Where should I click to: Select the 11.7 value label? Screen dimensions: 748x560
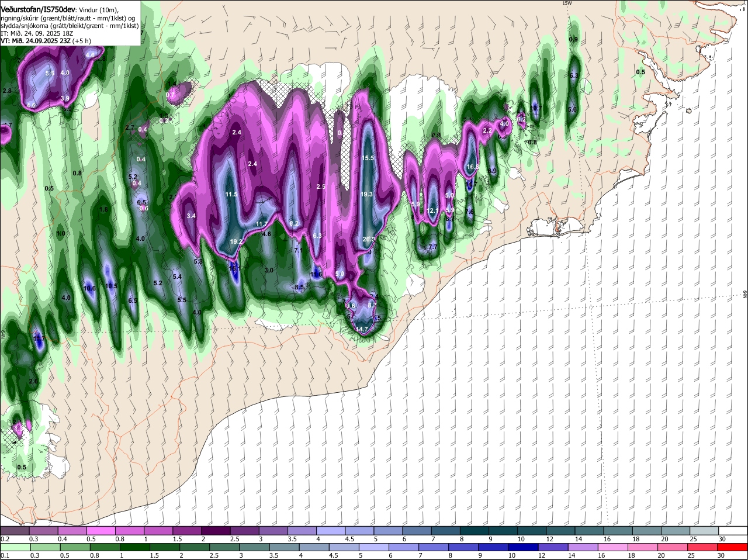(x=262, y=224)
